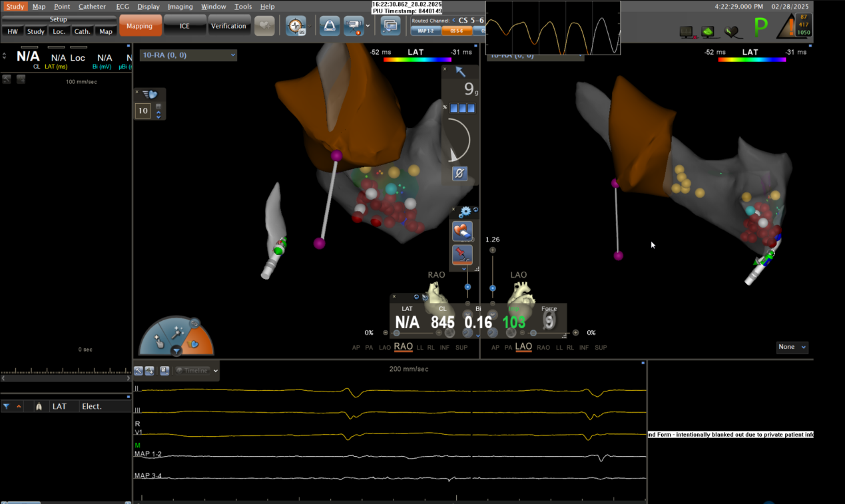Expand the Timeline dropdown arrow
The width and height of the screenshot is (845, 504).
(x=216, y=371)
